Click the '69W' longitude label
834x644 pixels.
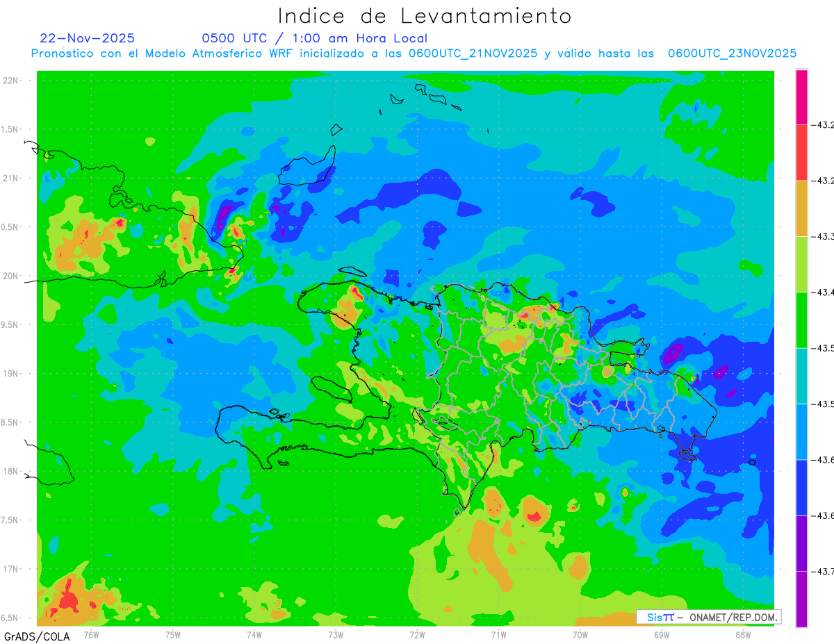(661, 634)
